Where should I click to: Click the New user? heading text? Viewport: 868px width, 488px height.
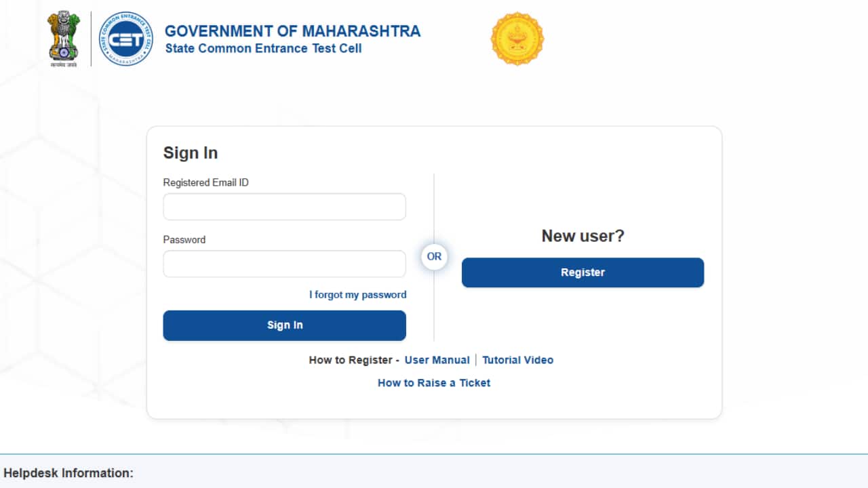pos(583,236)
